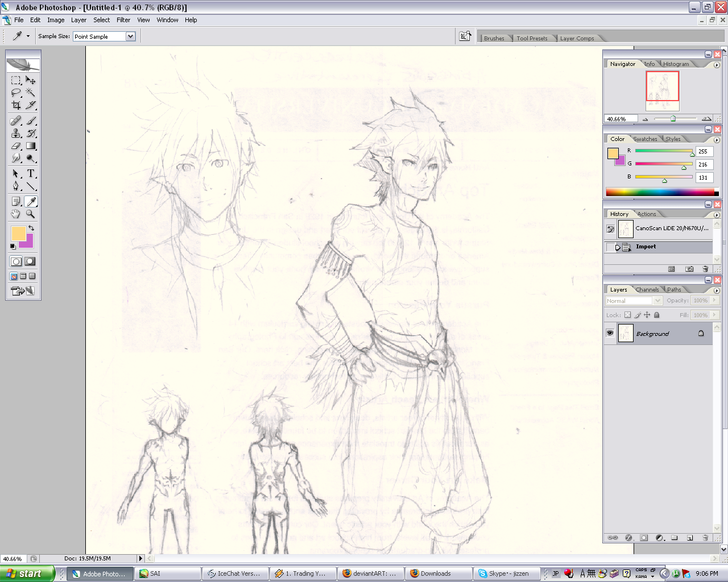Screen dimensions: 728x582
Task: Select the Zoom magnifier tool
Action: [x=31, y=214]
